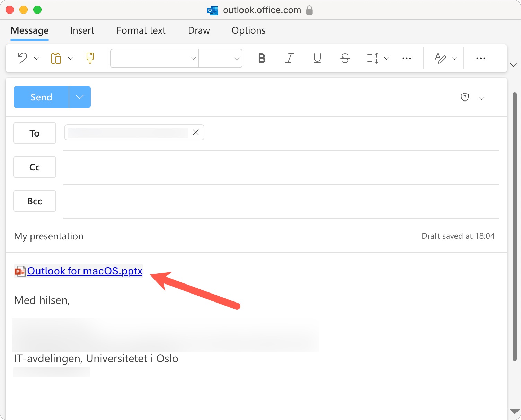Click the Cc button
The image size is (521, 420).
(35, 167)
